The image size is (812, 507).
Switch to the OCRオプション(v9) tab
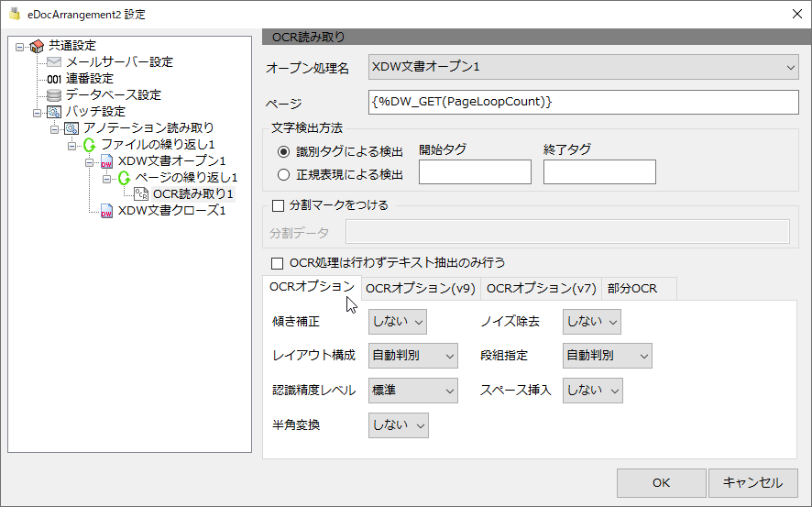point(421,289)
